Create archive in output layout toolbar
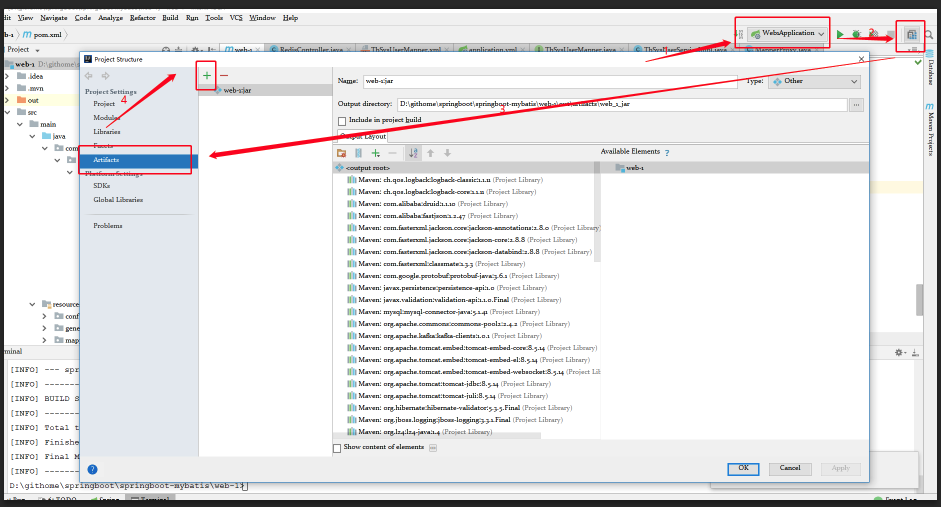This screenshot has height=507, width=941. point(358,153)
